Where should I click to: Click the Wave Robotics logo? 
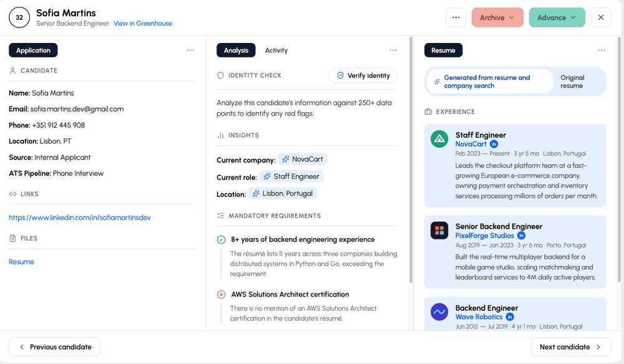click(x=439, y=312)
